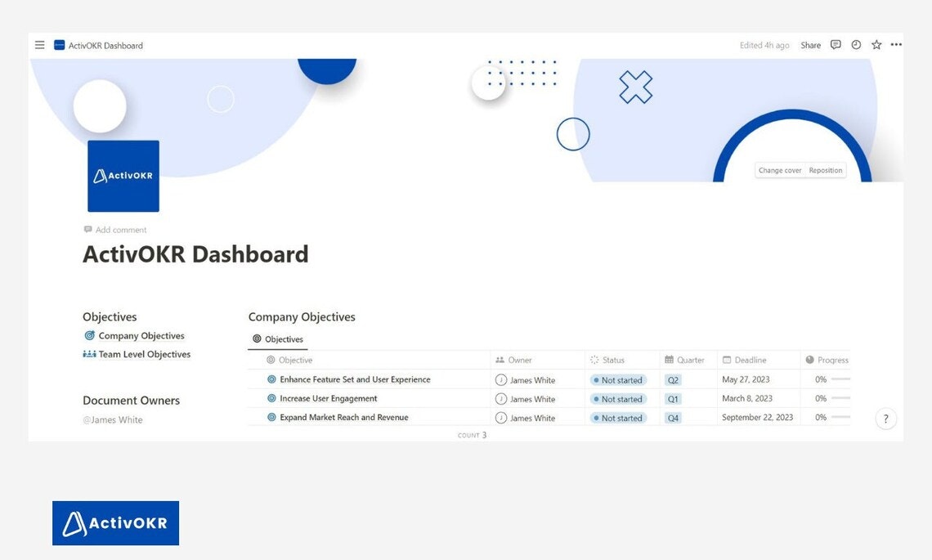Open Enhance Feature Set and User Experience
The height and width of the screenshot is (560, 932).
tap(355, 379)
